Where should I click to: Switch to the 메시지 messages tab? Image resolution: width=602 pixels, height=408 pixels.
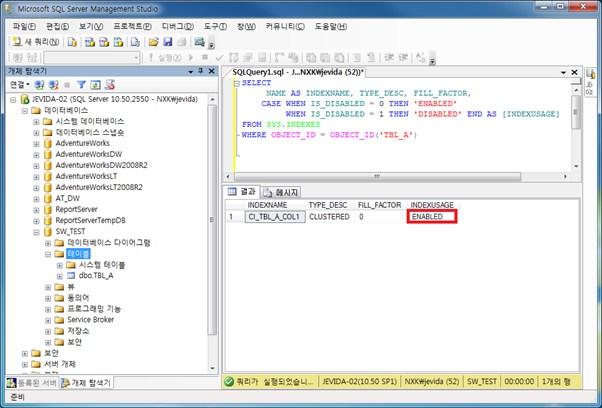tap(281, 192)
